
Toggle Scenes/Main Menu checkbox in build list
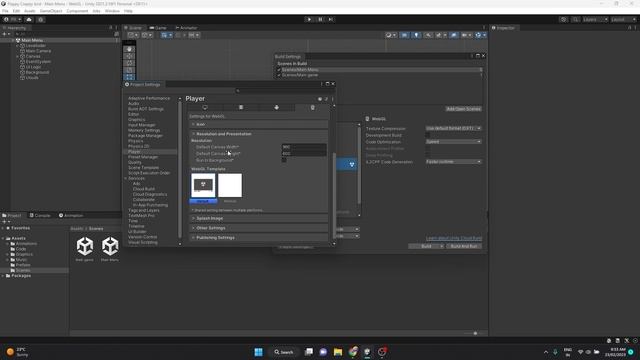tap(279, 70)
